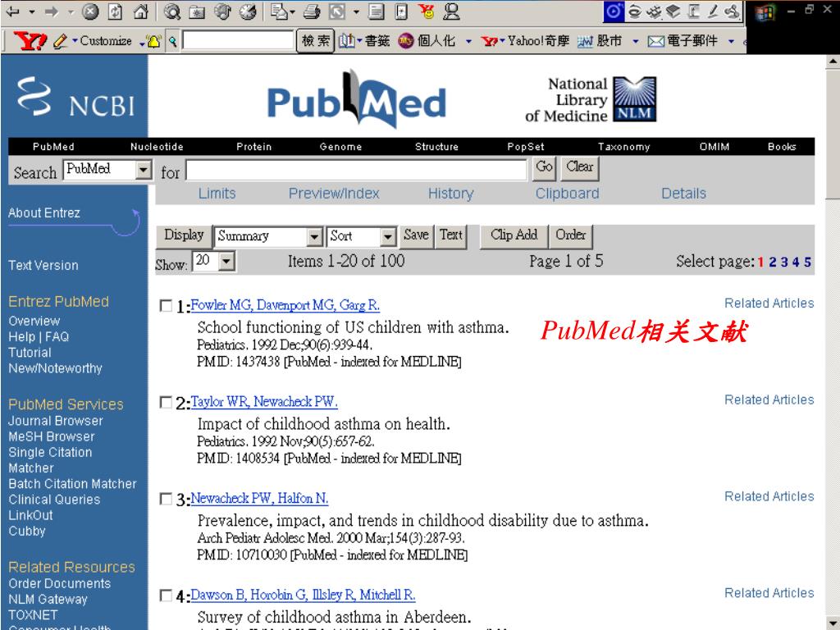Screen dimensions: 840x630
Task: Open the Protein database tab
Action: [x=254, y=147]
